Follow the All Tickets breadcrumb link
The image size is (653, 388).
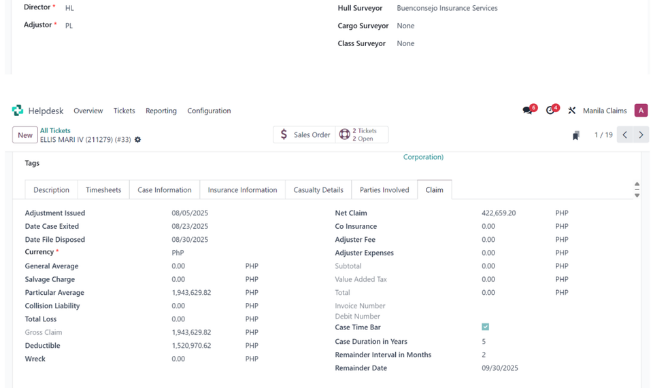(55, 130)
